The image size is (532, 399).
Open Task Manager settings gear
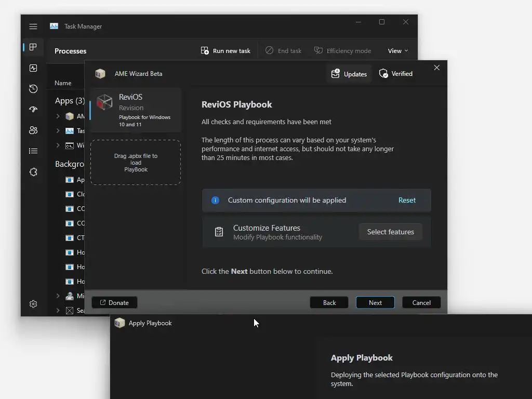33,303
